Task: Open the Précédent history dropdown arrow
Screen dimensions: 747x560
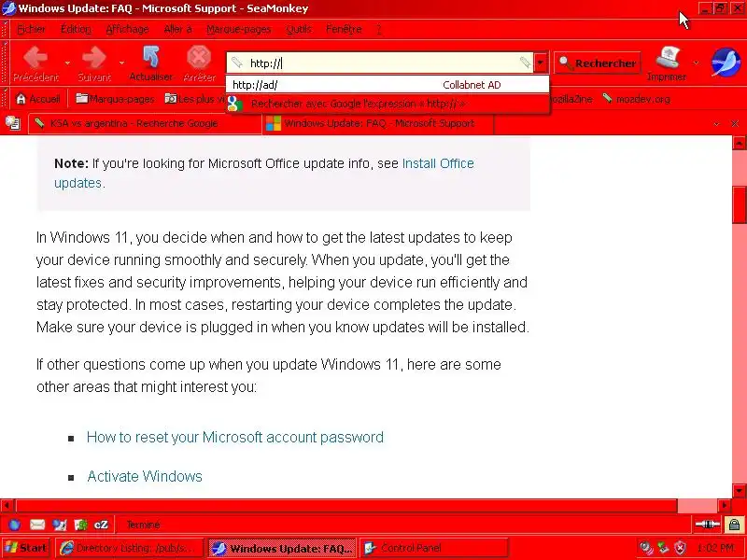Action: [67, 63]
